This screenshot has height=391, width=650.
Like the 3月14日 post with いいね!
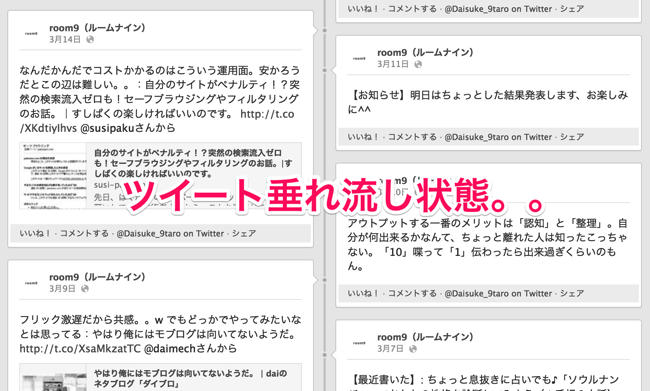point(35,233)
